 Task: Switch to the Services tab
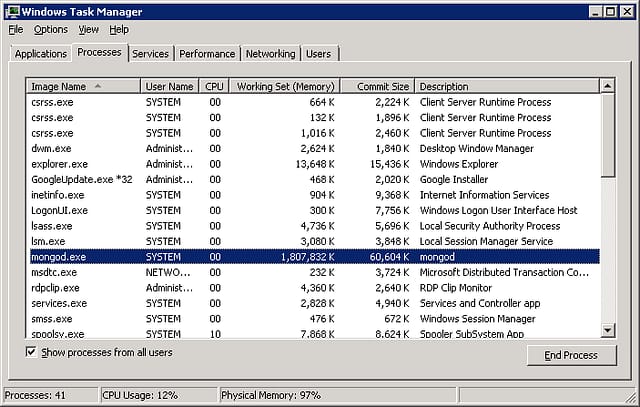(x=150, y=54)
